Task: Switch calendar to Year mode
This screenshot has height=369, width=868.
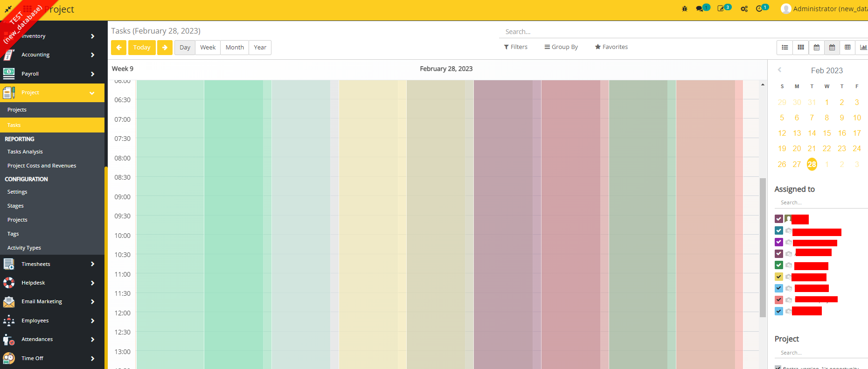Action: click(260, 48)
